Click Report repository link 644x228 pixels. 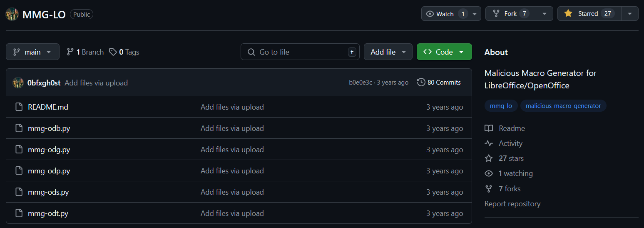click(512, 204)
